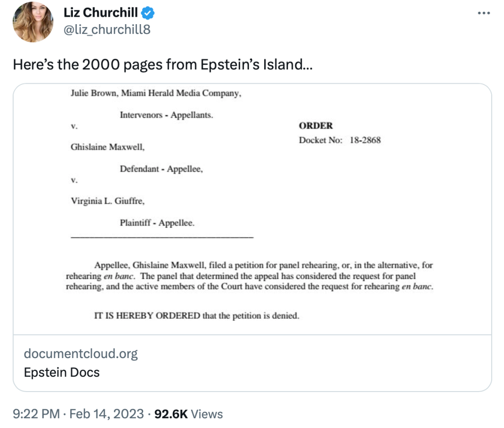Open the three-dot more options menu

click(x=484, y=13)
